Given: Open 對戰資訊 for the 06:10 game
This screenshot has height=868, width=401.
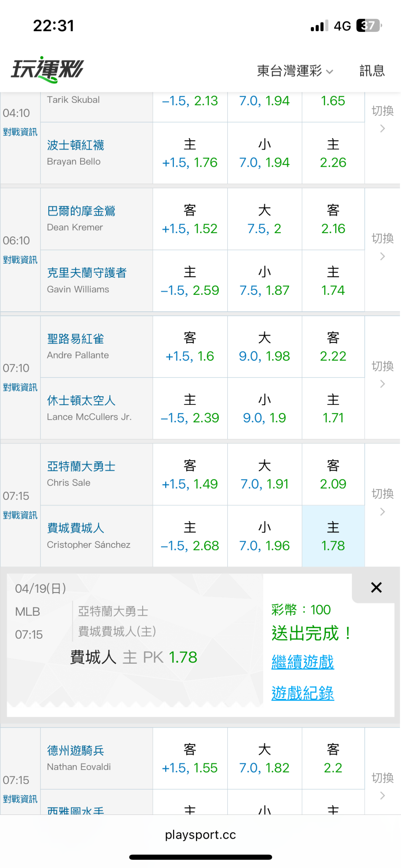Looking at the screenshot, I should [x=20, y=260].
